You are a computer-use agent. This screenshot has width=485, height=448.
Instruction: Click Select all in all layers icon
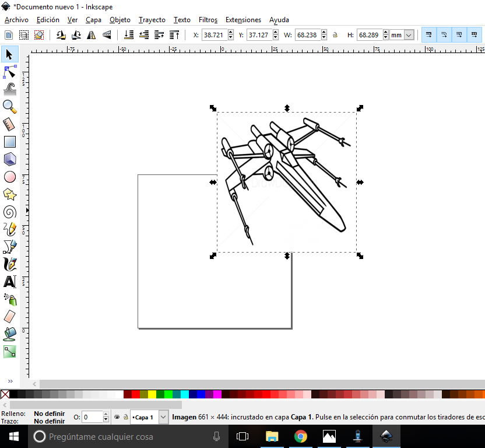(x=24, y=34)
